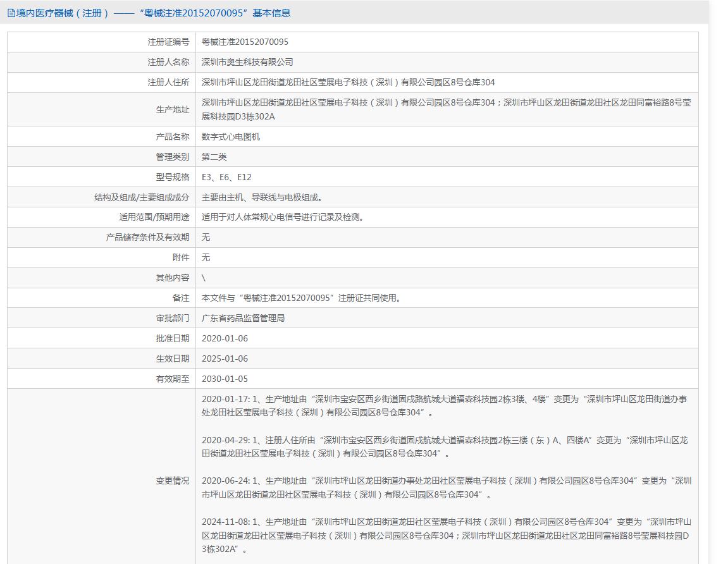
Task: Click the 附件 label
Action: coord(181,257)
